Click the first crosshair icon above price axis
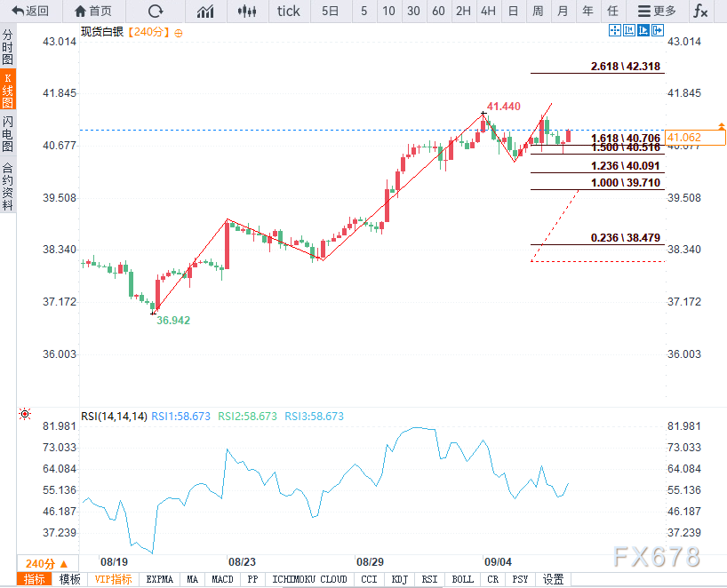The width and height of the screenshot is (727, 588). pos(614,30)
